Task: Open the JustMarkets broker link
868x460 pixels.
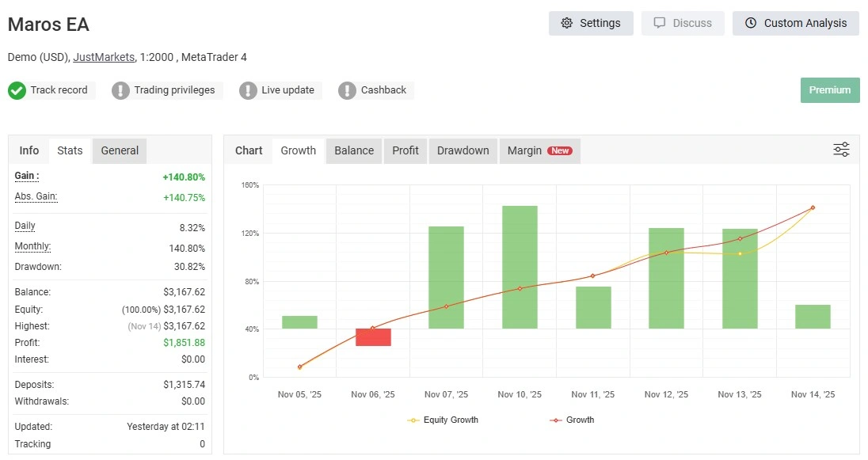Action: (103, 57)
